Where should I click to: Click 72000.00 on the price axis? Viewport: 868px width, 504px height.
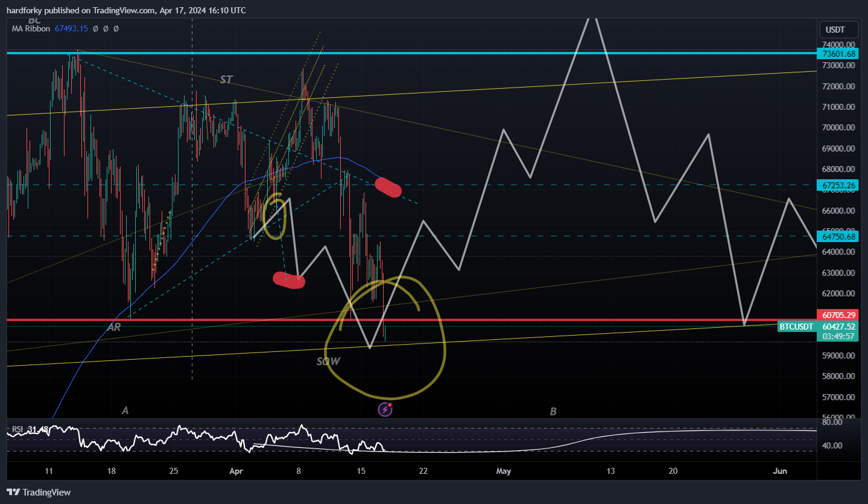point(838,86)
